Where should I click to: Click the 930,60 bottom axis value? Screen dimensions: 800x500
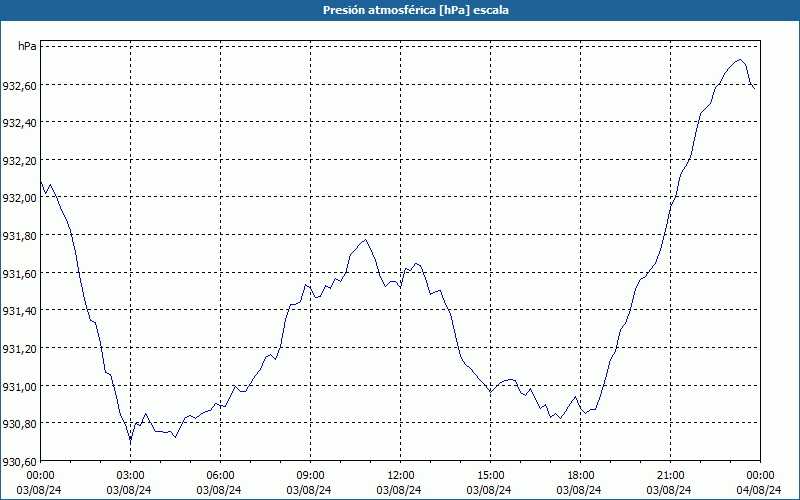click(19, 461)
